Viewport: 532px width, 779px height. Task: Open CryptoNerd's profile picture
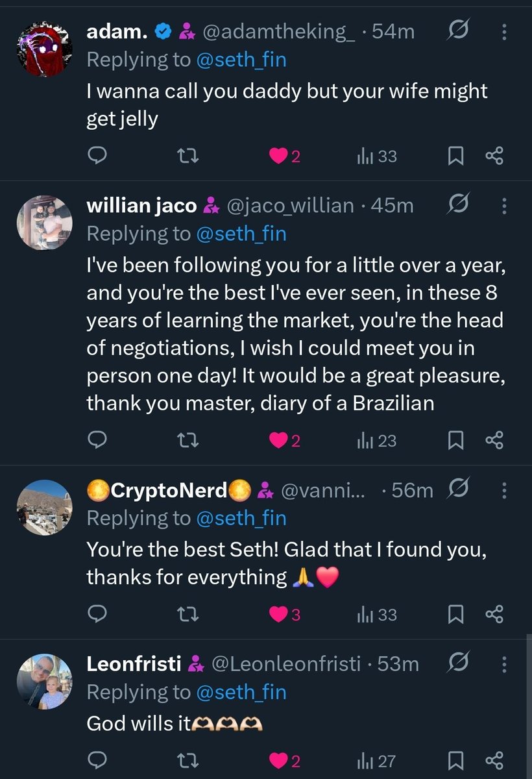44,507
